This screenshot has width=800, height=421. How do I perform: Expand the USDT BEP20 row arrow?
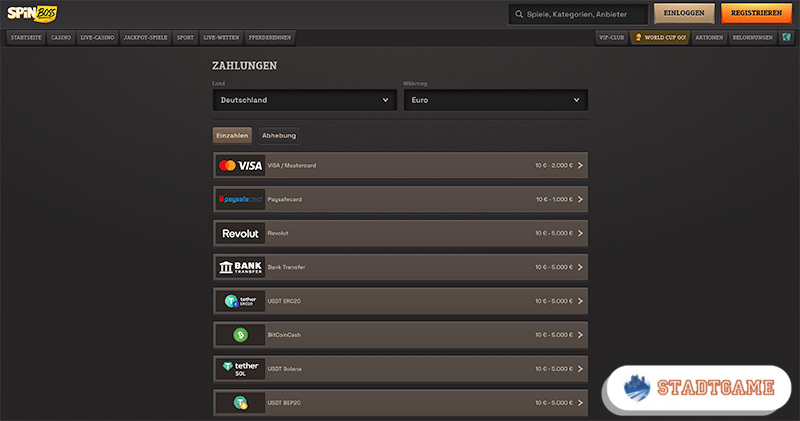tap(580, 403)
